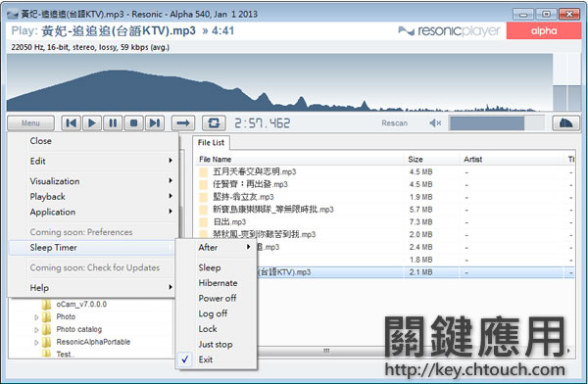Select Hibernate timer action
588x384 pixels.
[x=218, y=283]
